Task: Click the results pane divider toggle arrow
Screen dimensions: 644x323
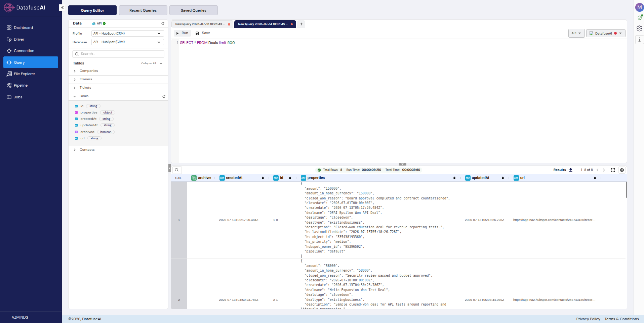Action: 403,164
